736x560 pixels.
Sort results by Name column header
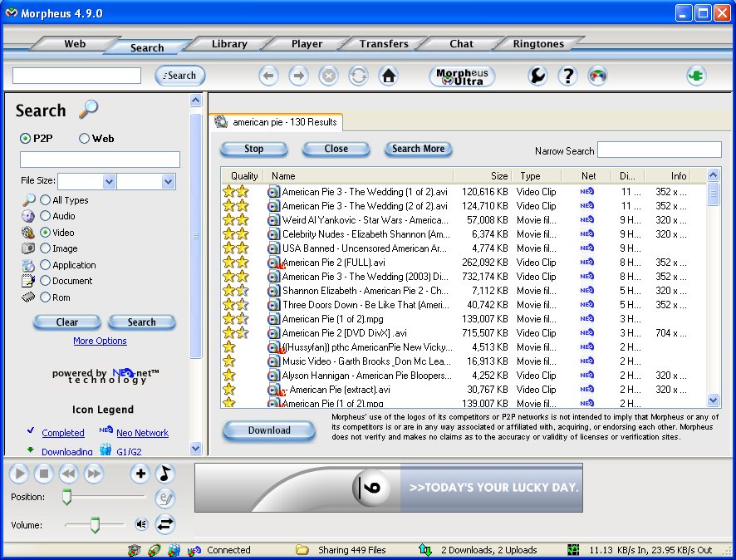point(360,176)
